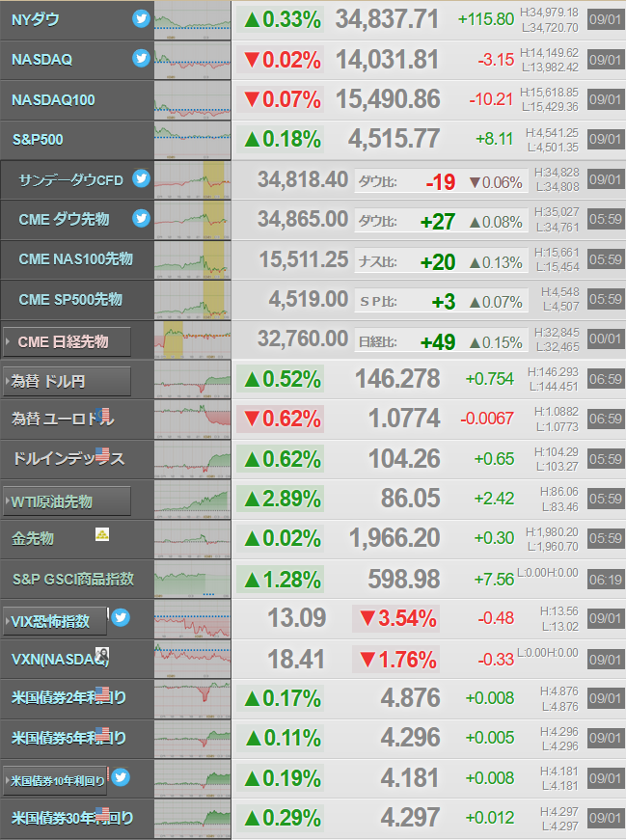The width and height of the screenshot is (626, 840).
Task: Expand the 米国債券10年利回り button
Action: 55,781
